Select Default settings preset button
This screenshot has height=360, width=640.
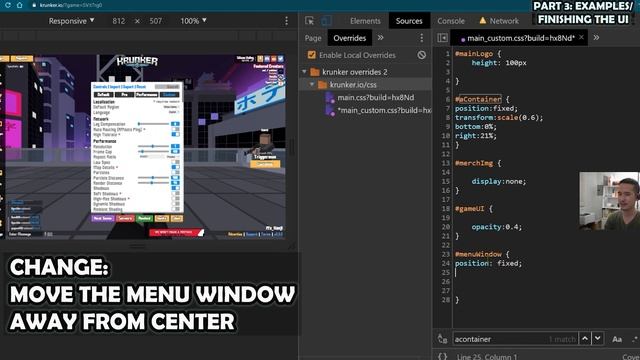click(103, 94)
